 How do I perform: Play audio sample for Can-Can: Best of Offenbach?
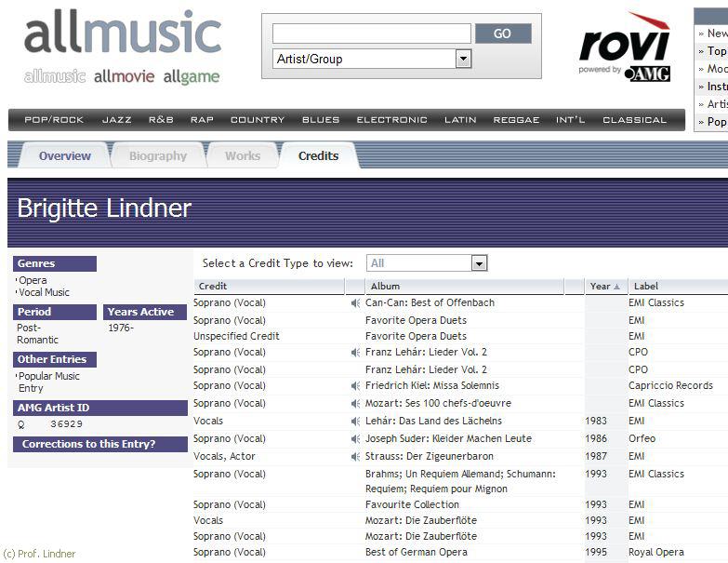click(355, 303)
